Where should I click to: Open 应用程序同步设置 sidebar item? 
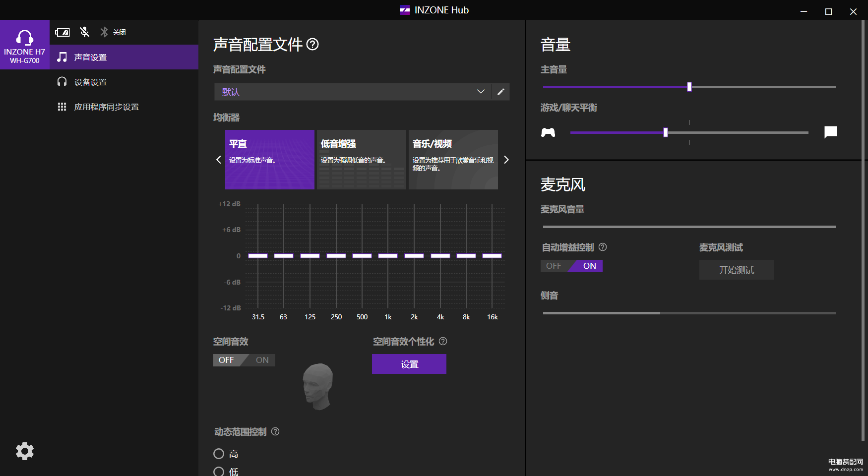(124, 107)
